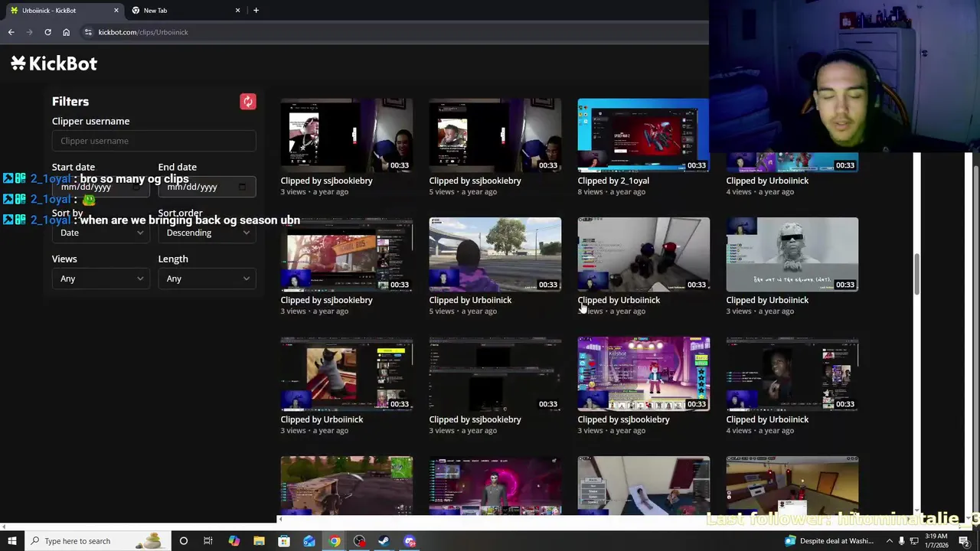The width and height of the screenshot is (980, 551).
Task: Open the GTA tree street clip thumbnail
Action: tap(495, 254)
